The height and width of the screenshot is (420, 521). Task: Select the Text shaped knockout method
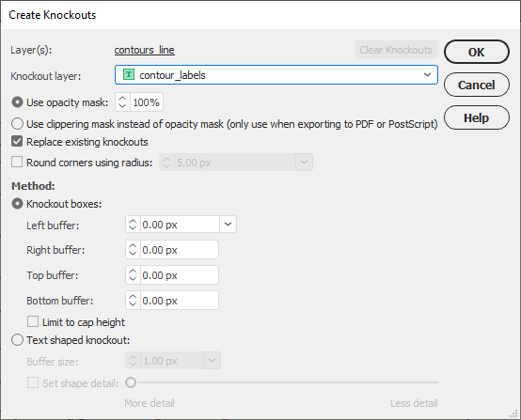(x=17, y=340)
